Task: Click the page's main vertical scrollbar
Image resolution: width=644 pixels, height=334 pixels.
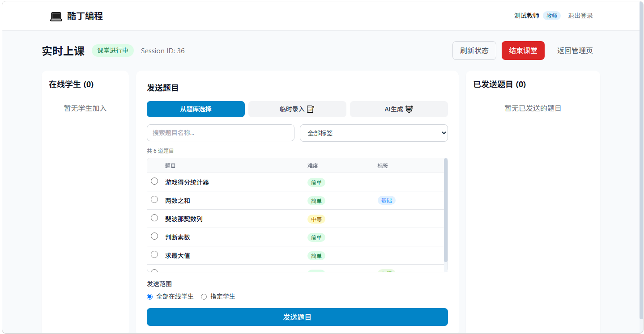Action: click(641, 161)
